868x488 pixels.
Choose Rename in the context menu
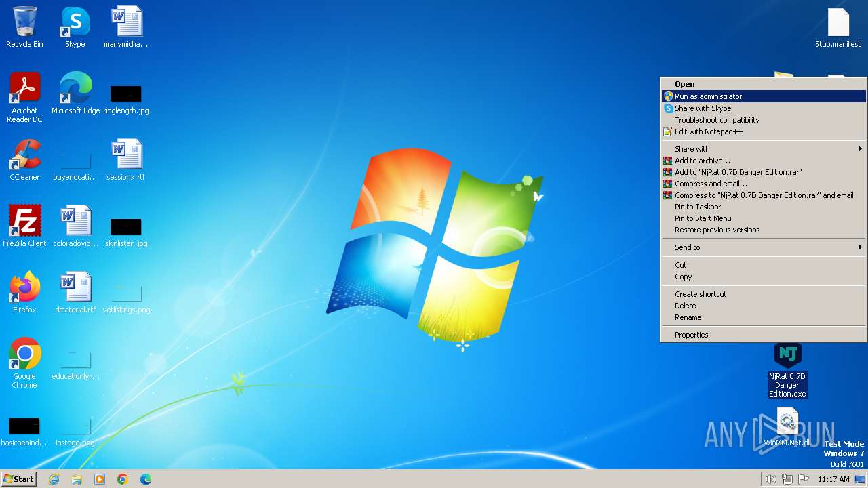[x=764, y=317]
